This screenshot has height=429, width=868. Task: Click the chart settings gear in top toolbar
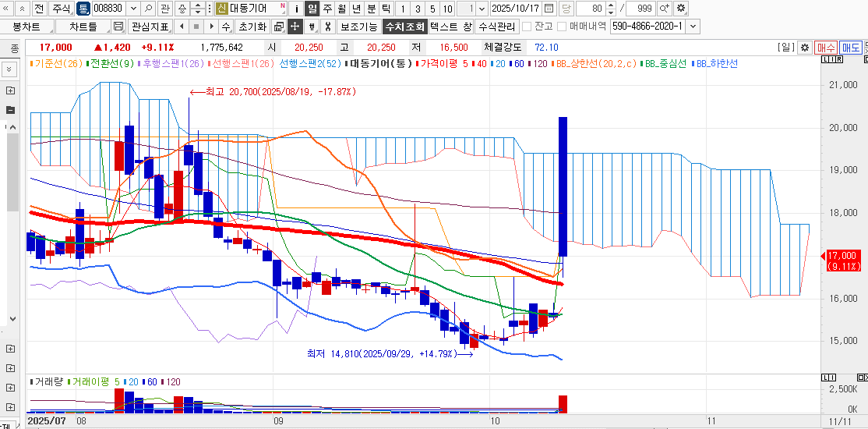click(x=681, y=9)
